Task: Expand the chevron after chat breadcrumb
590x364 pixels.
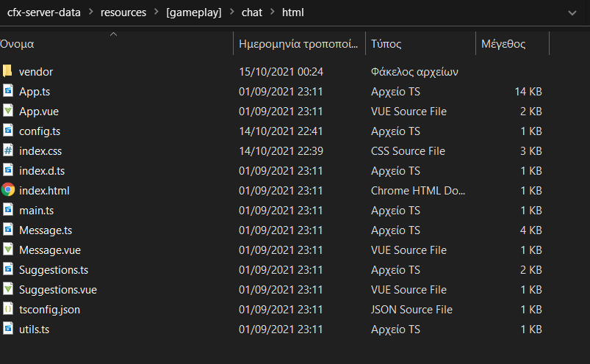Action: coord(272,12)
